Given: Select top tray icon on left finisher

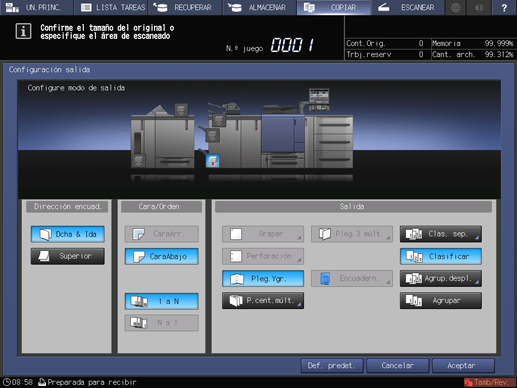Looking at the screenshot, I should (181, 110).
